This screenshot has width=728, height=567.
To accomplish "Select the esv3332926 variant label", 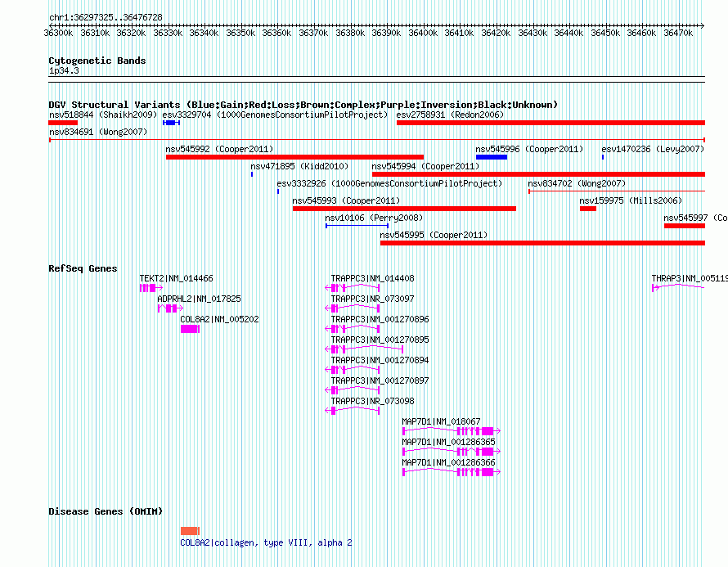I will pyautogui.click(x=389, y=183).
